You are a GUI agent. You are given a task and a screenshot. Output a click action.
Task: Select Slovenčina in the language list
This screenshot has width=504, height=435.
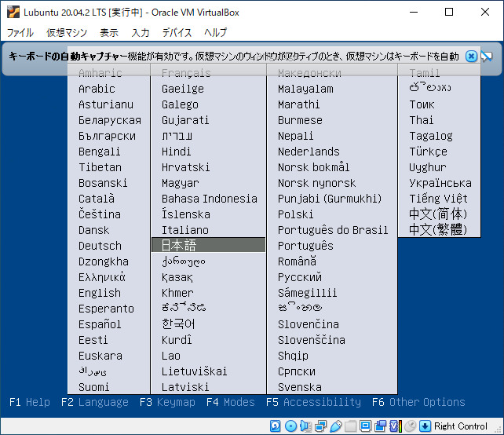click(309, 324)
